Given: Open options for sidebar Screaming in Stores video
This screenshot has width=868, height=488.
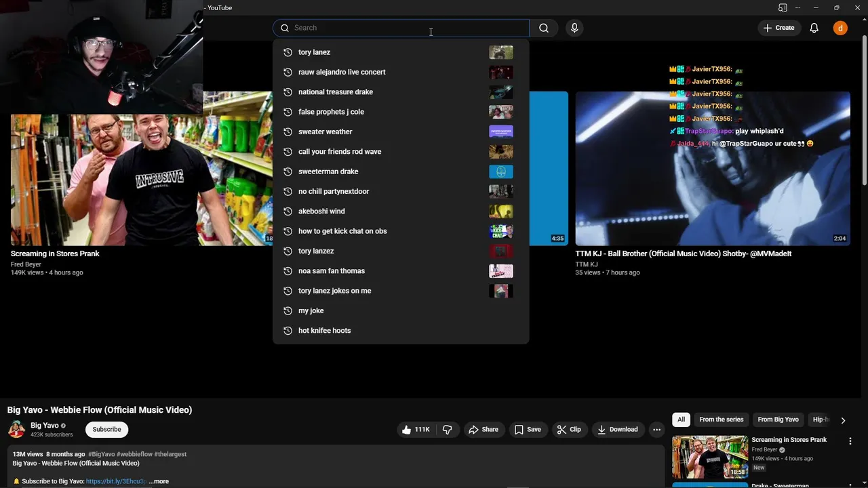Looking at the screenshot, I should pyautogui.click(x=850, y=441).
